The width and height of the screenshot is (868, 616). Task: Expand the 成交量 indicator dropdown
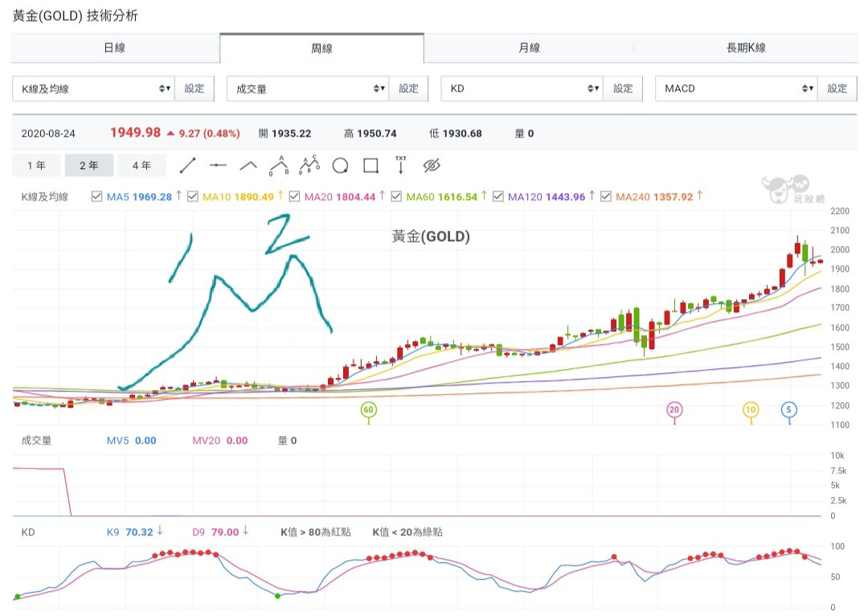pos(308,88)
